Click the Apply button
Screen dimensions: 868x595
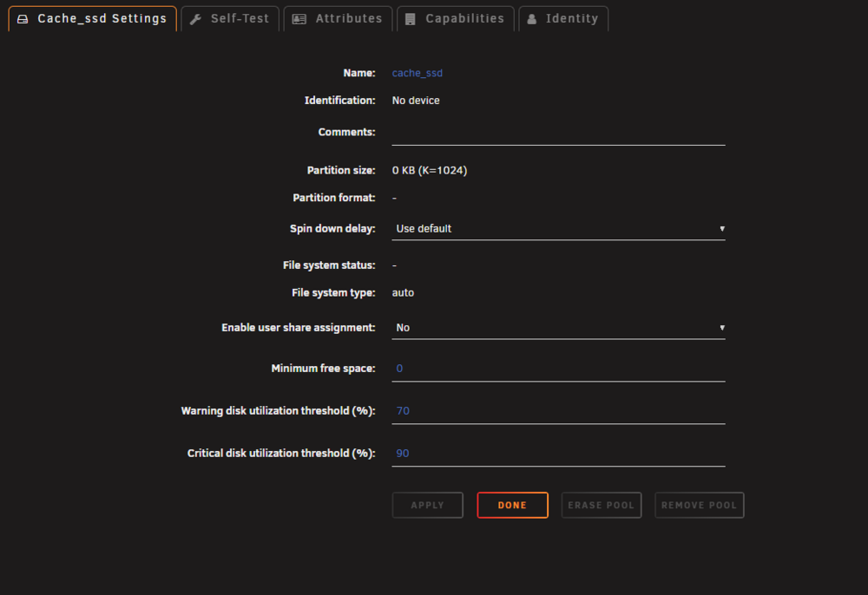point(427,506)
